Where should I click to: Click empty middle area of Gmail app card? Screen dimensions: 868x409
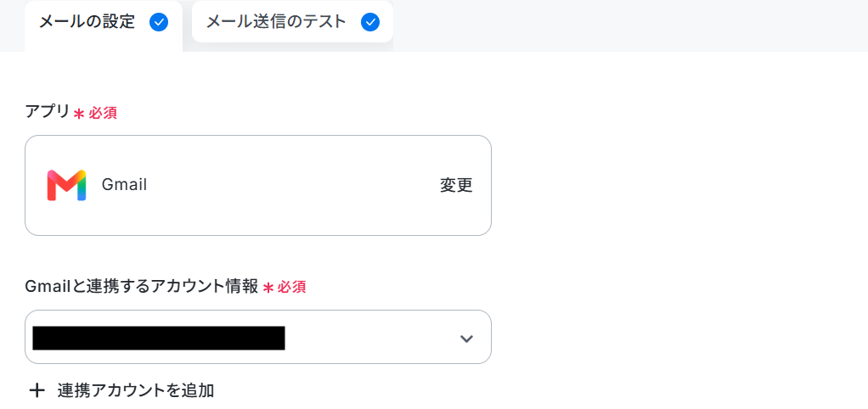point(293,186)
